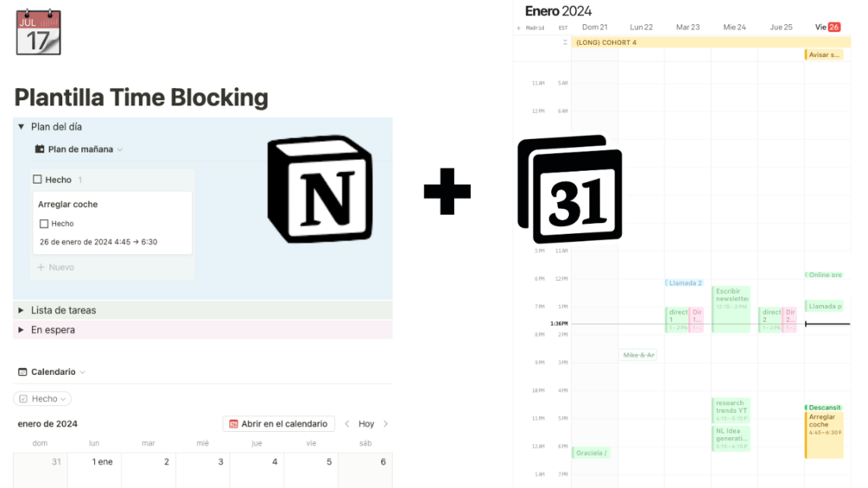Click the Calendario view calendar icon

(x=22, y=372)
